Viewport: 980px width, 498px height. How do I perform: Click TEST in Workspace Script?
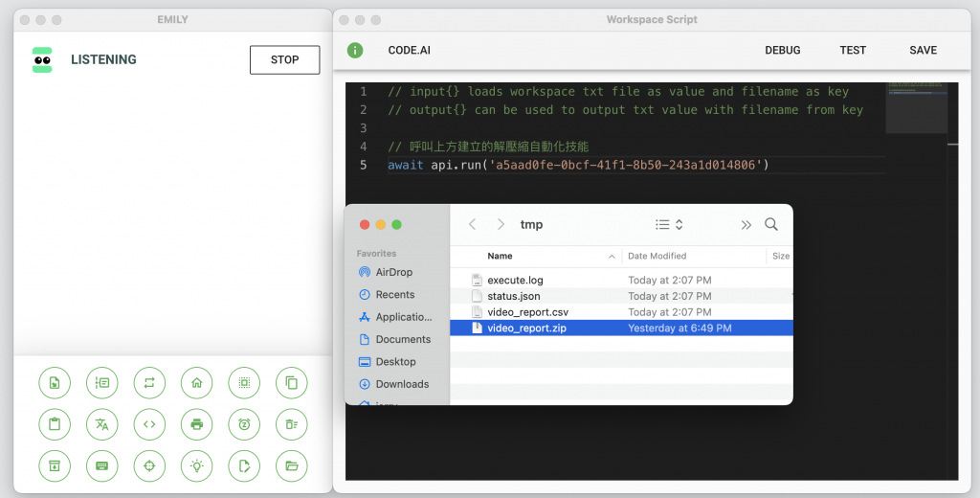[853, 50]
